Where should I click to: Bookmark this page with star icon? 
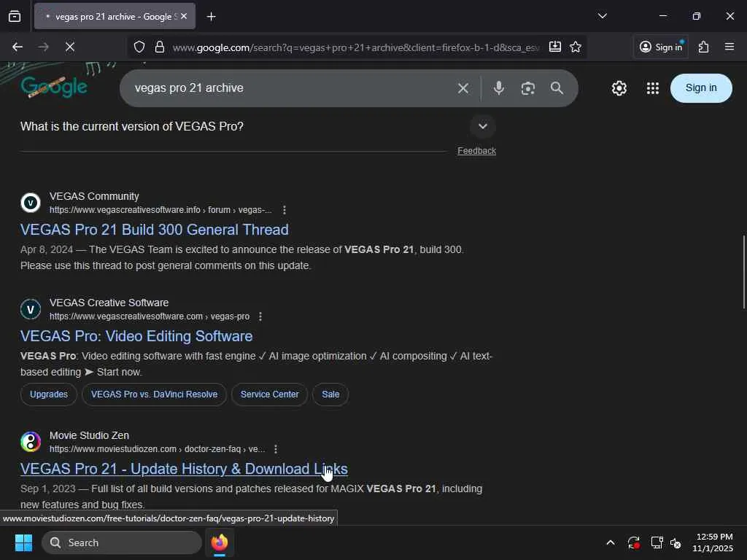[x=576, y=47]
